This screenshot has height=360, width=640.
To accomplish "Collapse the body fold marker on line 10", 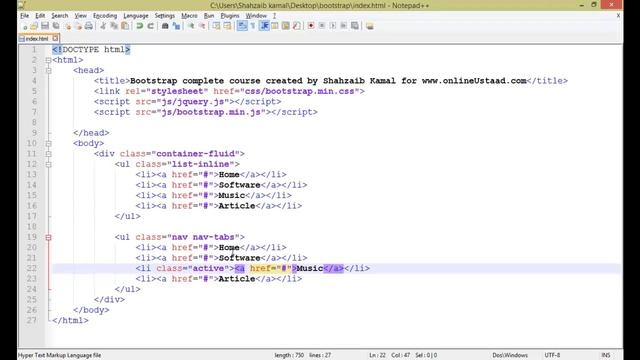I will coord(48,143).
